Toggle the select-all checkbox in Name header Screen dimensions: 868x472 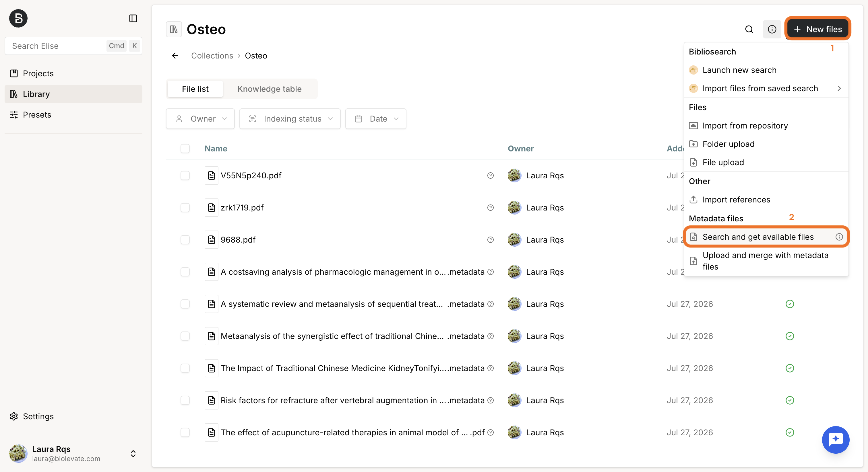click(185, 149)
